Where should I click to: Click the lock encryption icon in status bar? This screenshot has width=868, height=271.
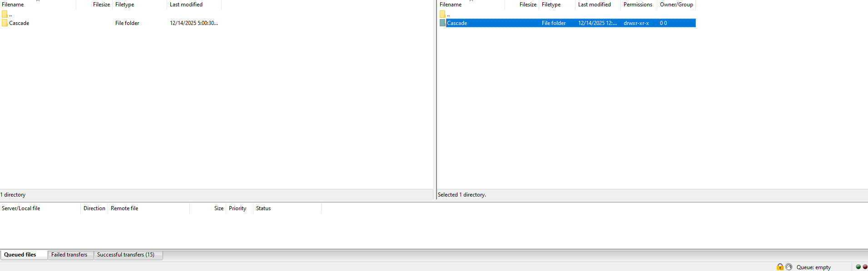(x=780, y=267)
